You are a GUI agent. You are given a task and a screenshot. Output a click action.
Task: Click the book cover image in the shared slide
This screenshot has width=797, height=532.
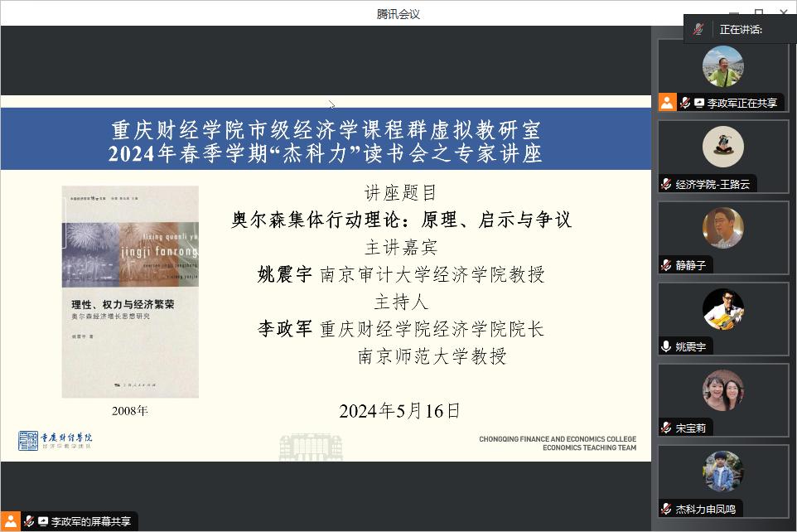click(x=130, y=292)
